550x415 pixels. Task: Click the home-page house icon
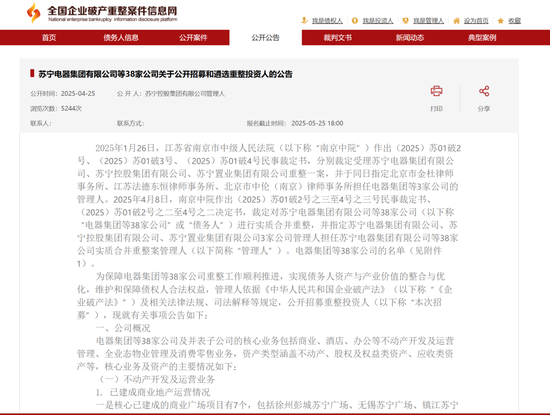[456, 21]
